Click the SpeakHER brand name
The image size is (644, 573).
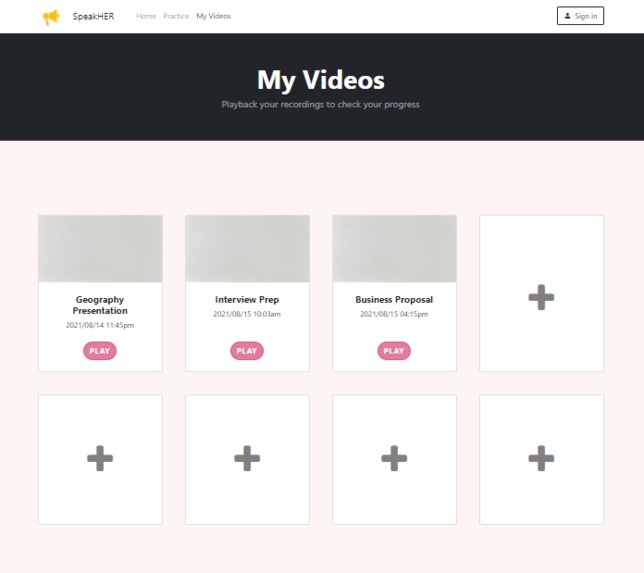[x=93, y=16]
